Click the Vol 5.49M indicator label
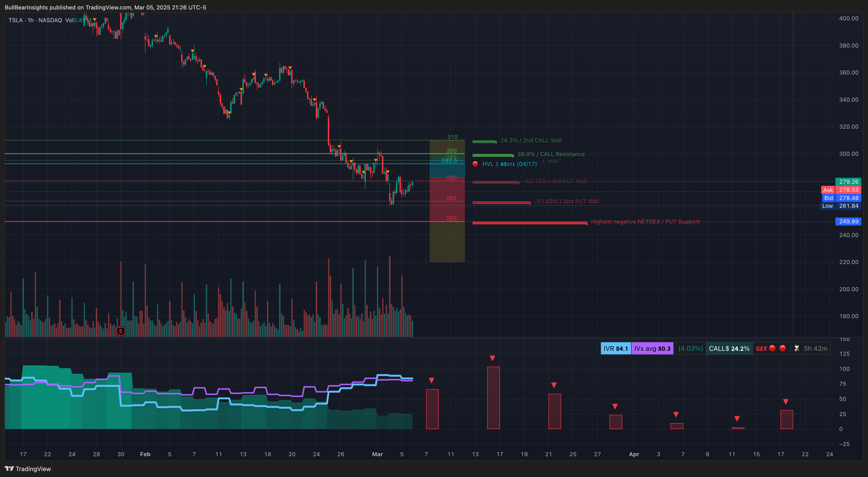868x477 pixels. (78, 20)
